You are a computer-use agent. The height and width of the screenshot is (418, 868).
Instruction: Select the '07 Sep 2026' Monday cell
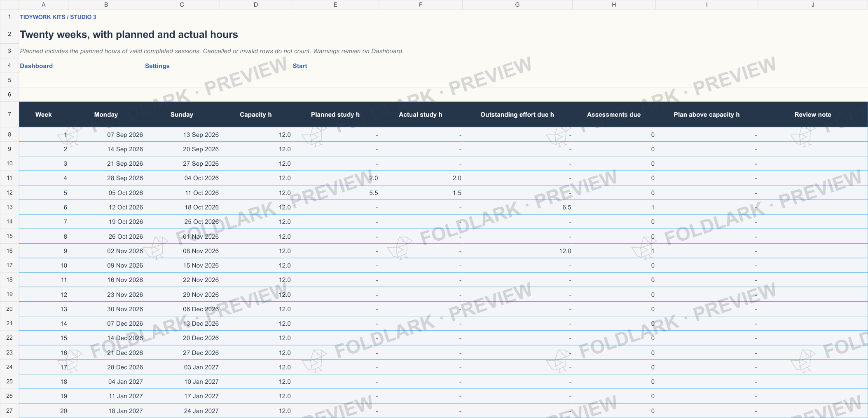coord(106,135)
